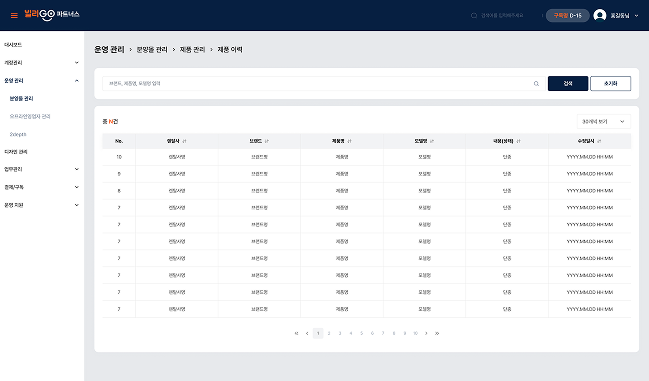The height and width of the screenshot is (381, 649).
Task: Sort table by 모델명 column sort icon
Action: [x=432, y=141]
